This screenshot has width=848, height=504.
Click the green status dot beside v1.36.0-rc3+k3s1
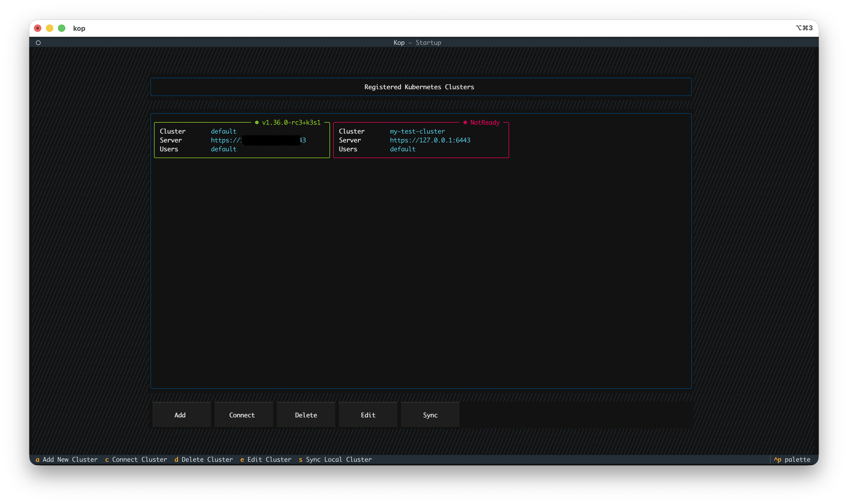(257, 123)
